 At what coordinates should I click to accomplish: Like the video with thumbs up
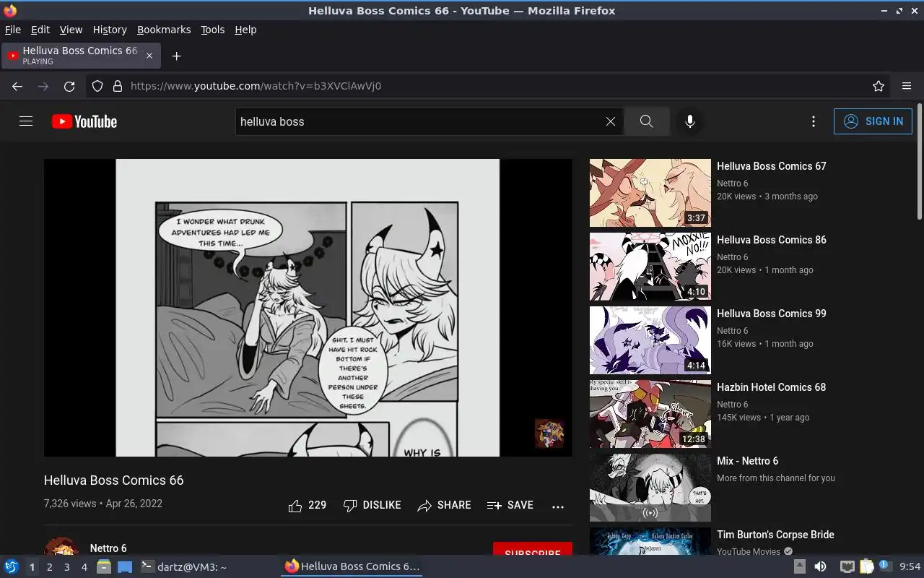tap(308, 505)
